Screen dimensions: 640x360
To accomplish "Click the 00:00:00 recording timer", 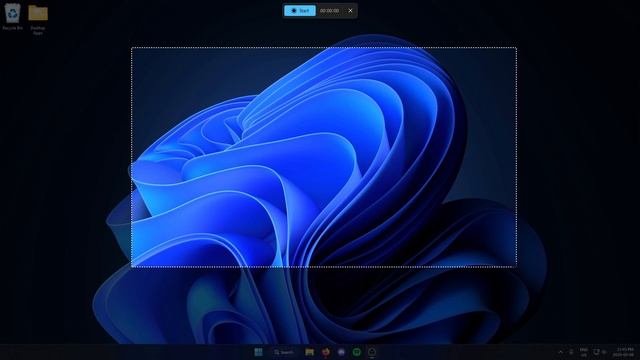I will [329, 11].
